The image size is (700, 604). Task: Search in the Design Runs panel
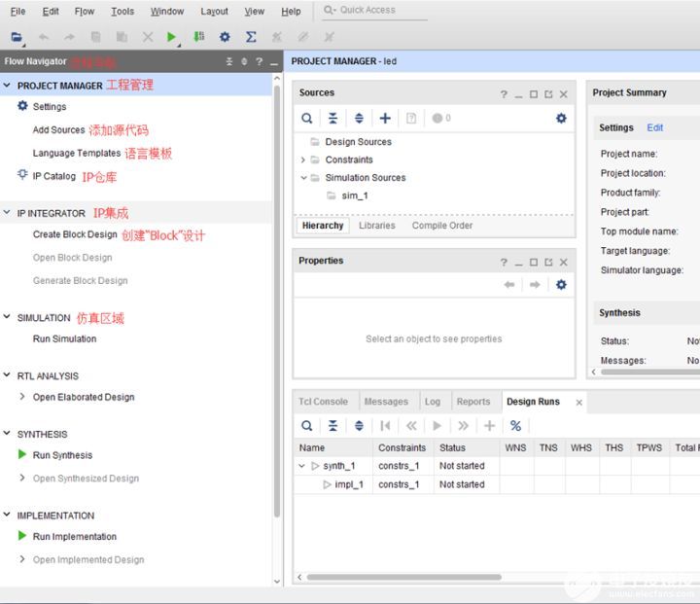306,426
